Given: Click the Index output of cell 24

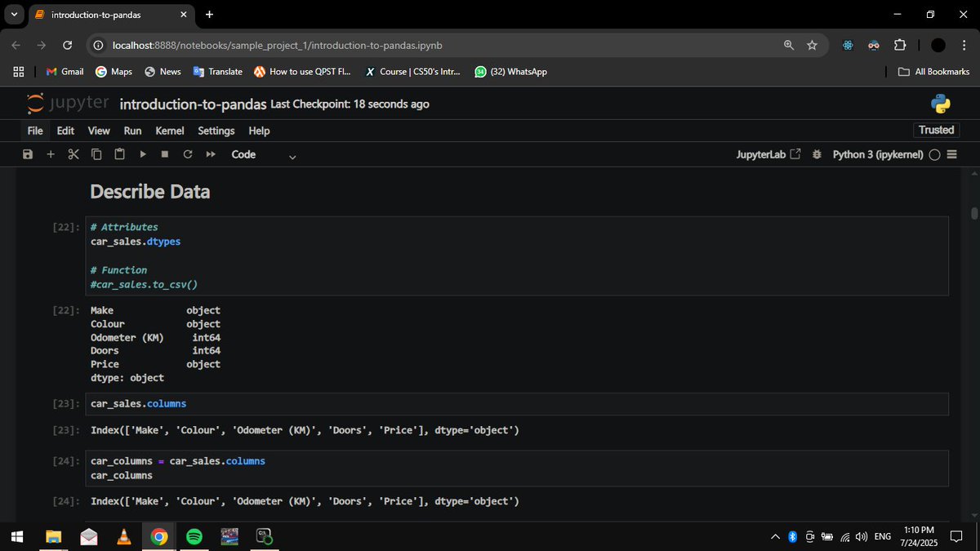Looking at the screenshot, I should click(305, 501).
